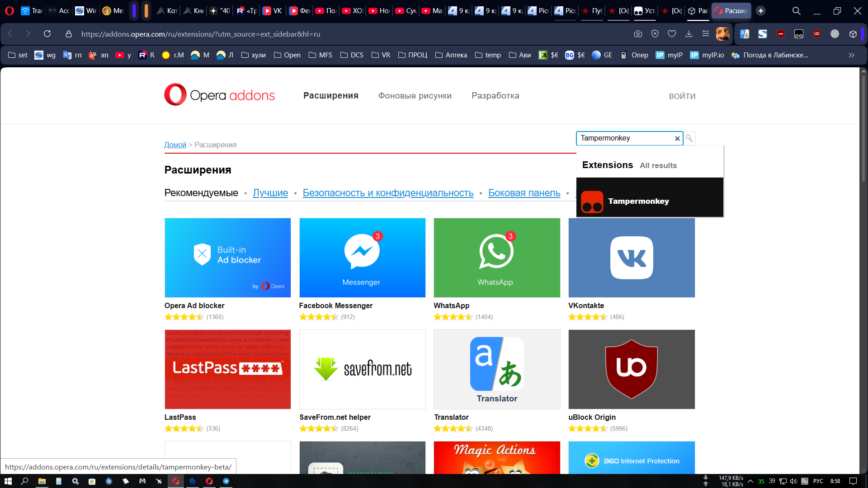
Task: Open the ad blocker shield icon
Action: 655,34
